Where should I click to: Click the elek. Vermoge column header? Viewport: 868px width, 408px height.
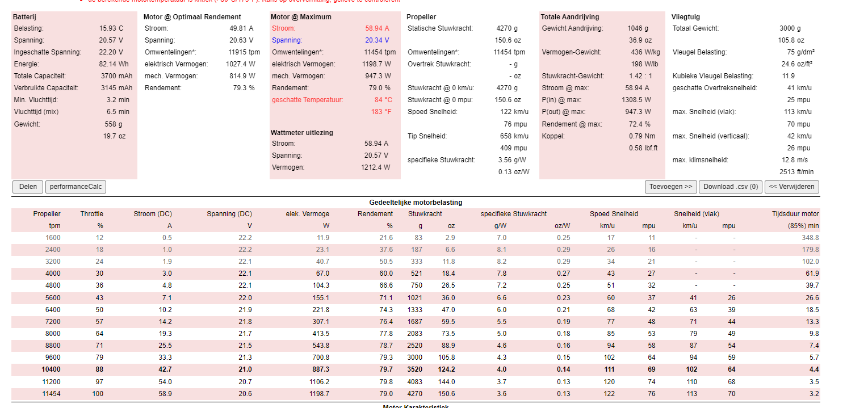pyautogui.click(x=307, y=214)
